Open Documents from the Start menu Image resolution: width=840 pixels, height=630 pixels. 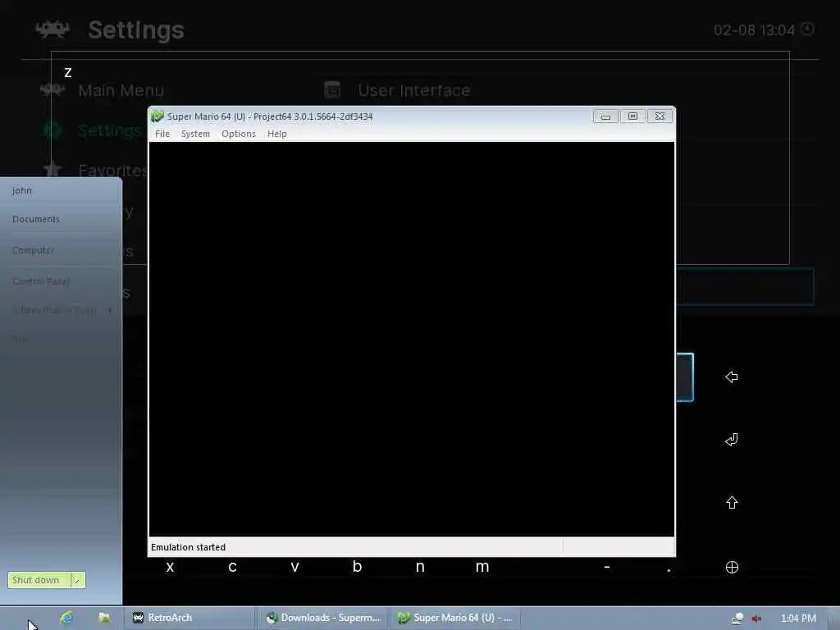tap(36, 219)
